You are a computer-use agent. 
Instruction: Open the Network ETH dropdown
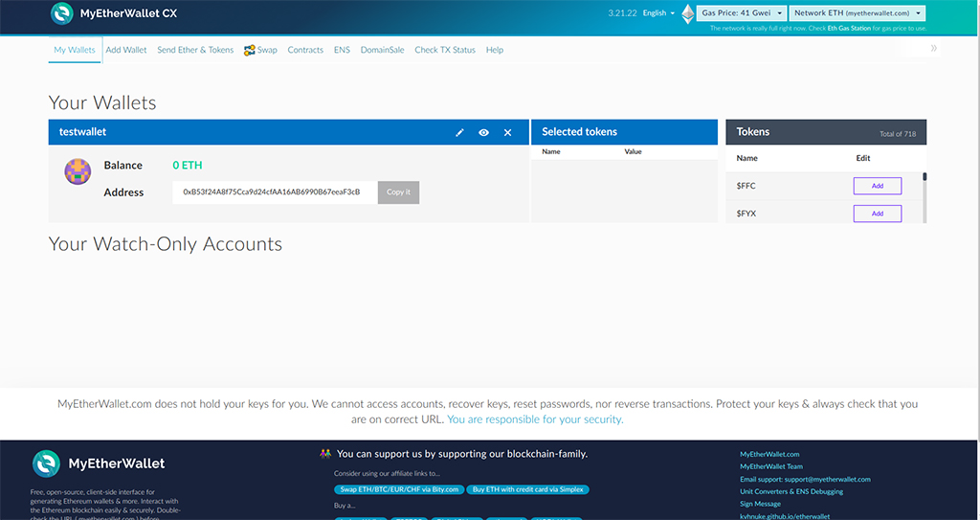pos(857,13)
